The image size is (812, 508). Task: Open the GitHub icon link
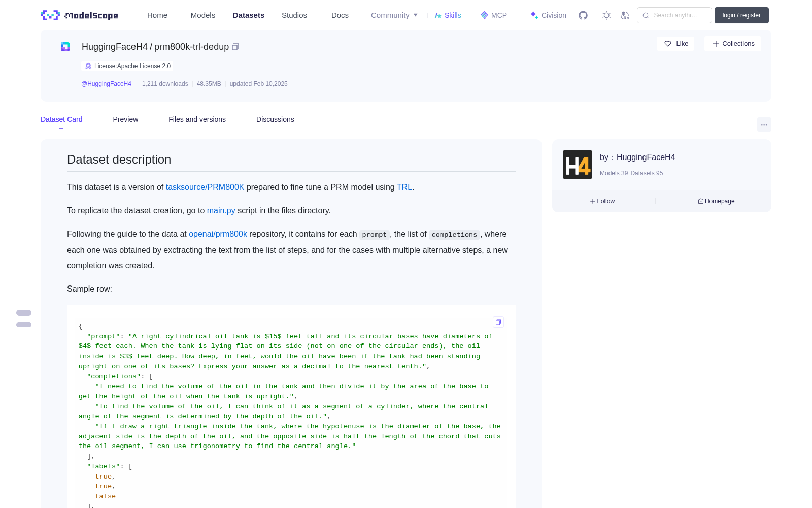pos(583,15)
